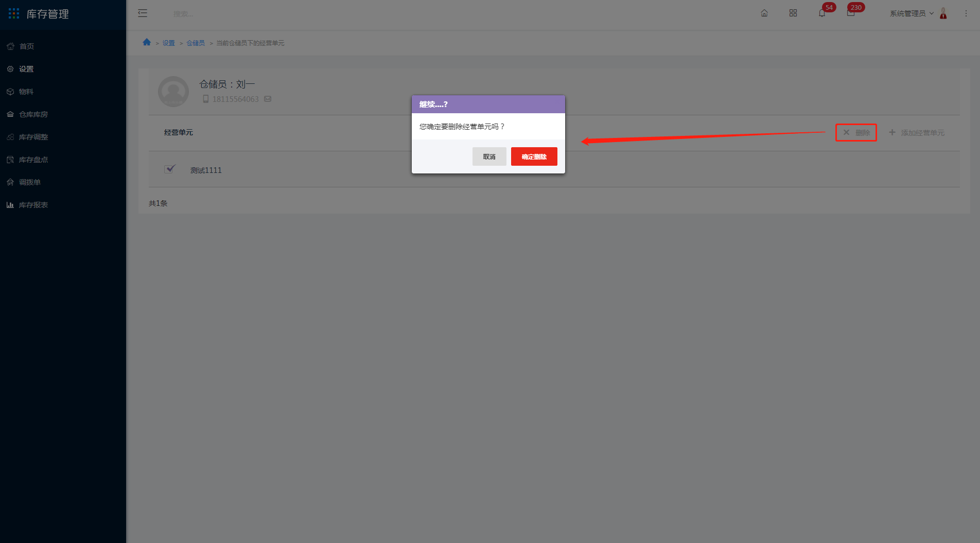Click the 测试1111 row text

(x=206, y=170)
